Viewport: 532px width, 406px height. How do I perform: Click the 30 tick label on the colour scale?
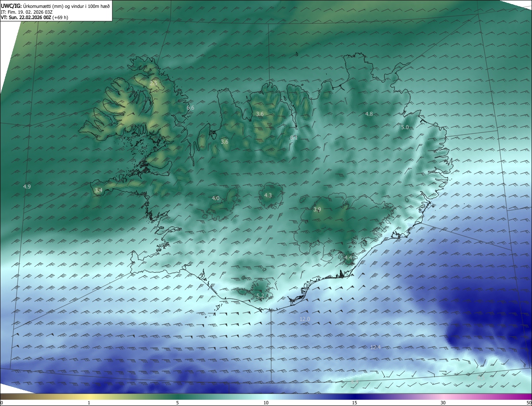443,403
